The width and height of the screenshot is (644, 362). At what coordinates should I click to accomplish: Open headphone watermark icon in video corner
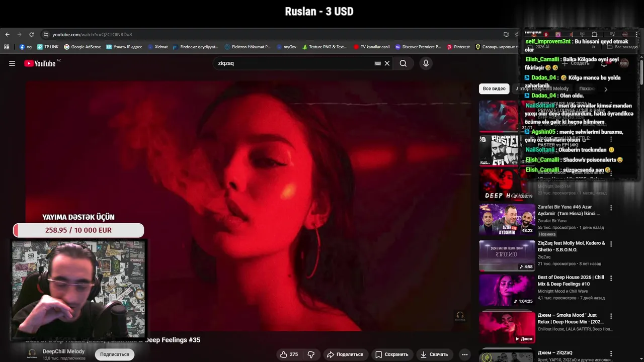[x=460, y=316]
